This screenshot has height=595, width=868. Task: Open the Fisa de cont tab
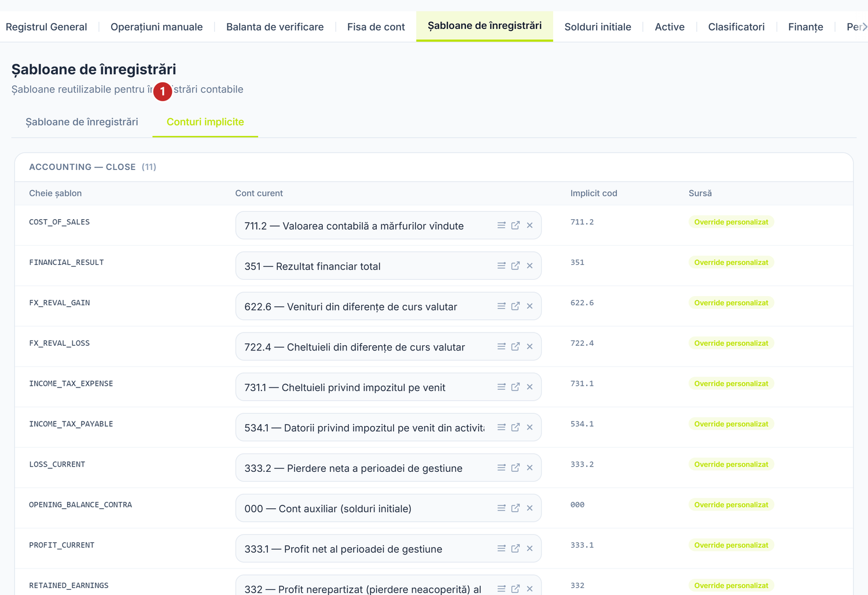click(376, 27)
